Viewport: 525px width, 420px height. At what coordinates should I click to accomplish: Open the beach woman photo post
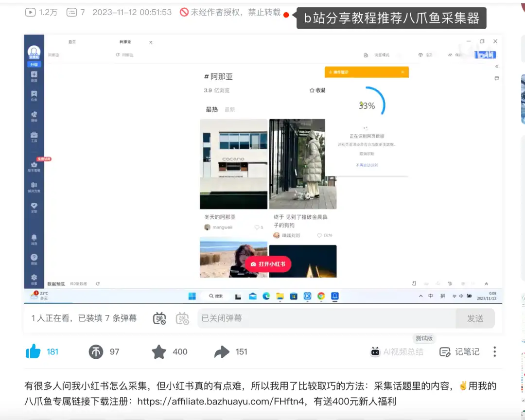click(234, 258)
